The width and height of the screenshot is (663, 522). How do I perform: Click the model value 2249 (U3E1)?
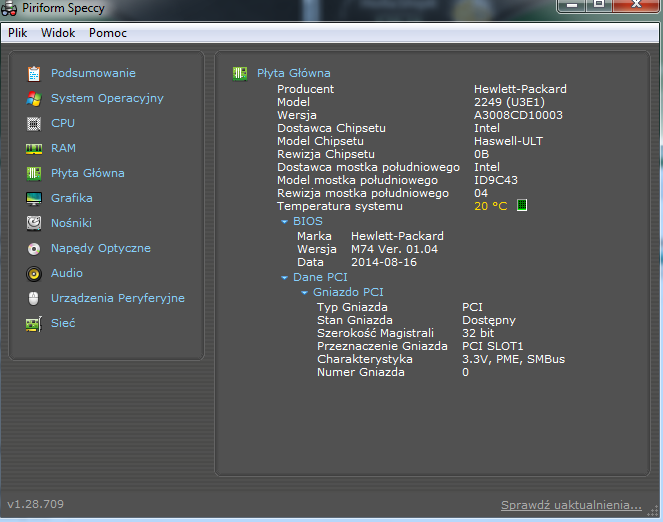(509, 102)
